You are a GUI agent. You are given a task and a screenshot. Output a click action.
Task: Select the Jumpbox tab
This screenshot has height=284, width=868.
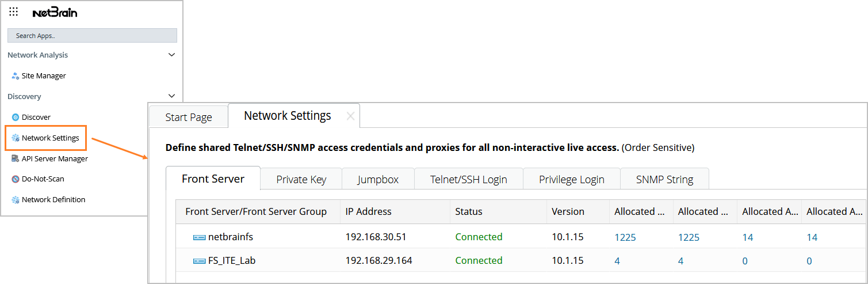click(378, 179)
